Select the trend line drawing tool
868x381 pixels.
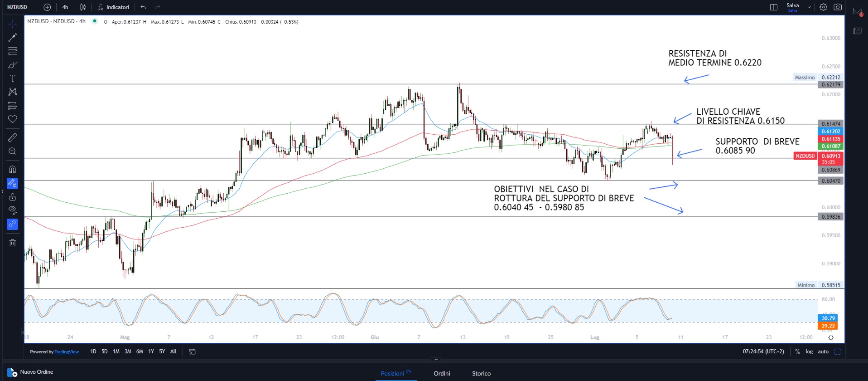pos(12,38)
